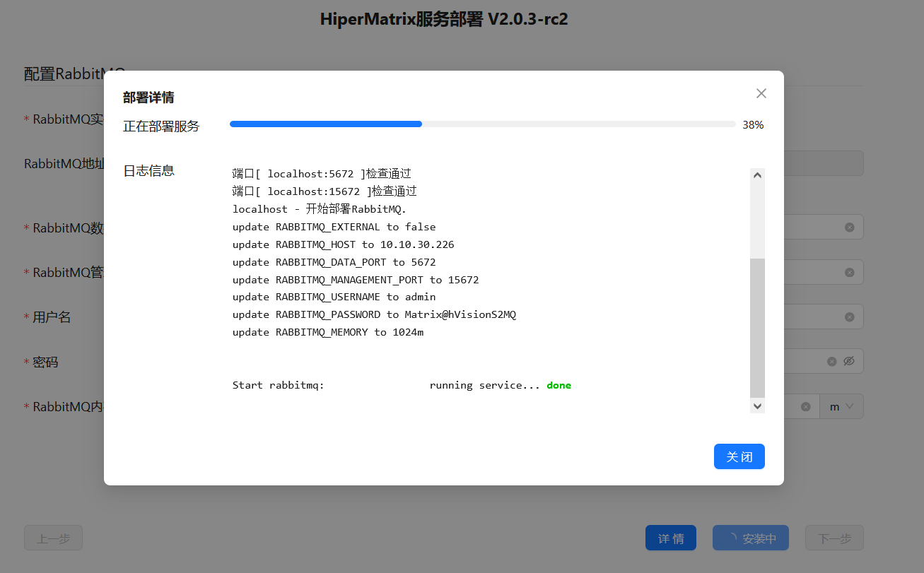Click the RabbitMQ address input field
Screen dimensions: 924x573
[x=824, y=163]
